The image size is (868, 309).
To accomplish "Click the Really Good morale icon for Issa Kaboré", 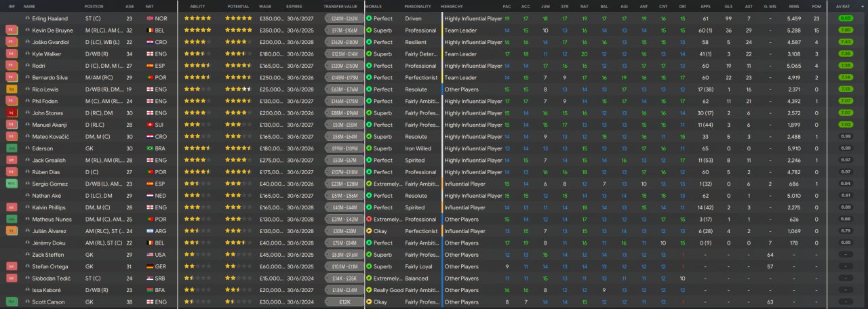I will click(x=369, y=290).
